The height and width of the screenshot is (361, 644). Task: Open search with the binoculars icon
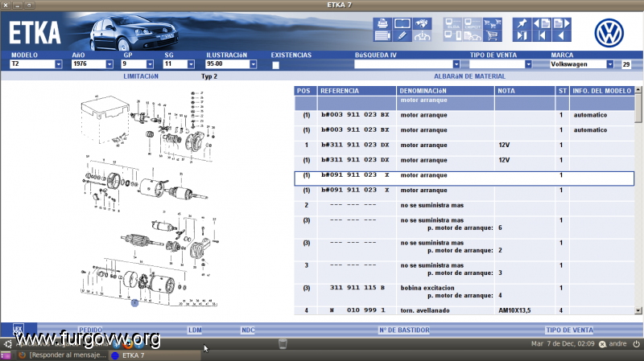pos(422,23)
